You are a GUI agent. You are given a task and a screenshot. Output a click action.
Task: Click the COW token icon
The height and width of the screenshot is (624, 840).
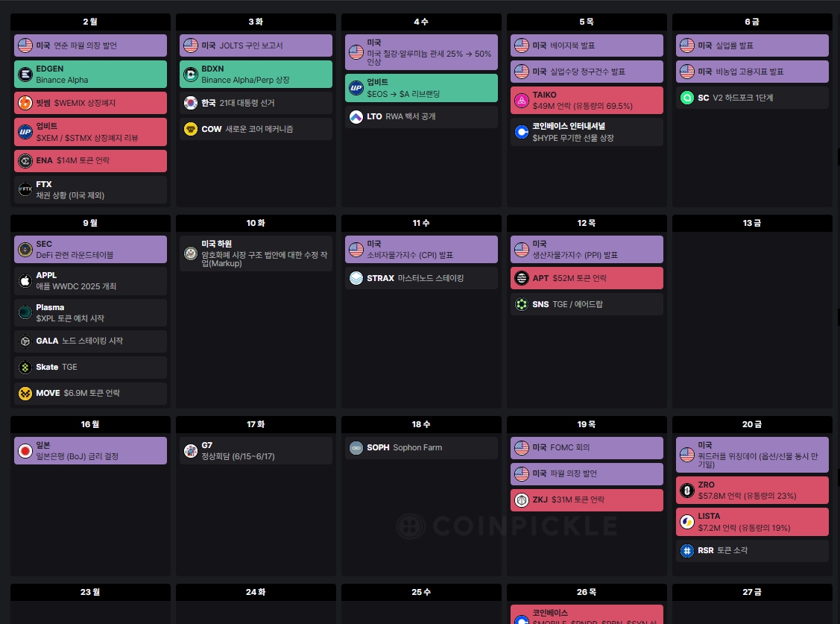coord(191,129)
